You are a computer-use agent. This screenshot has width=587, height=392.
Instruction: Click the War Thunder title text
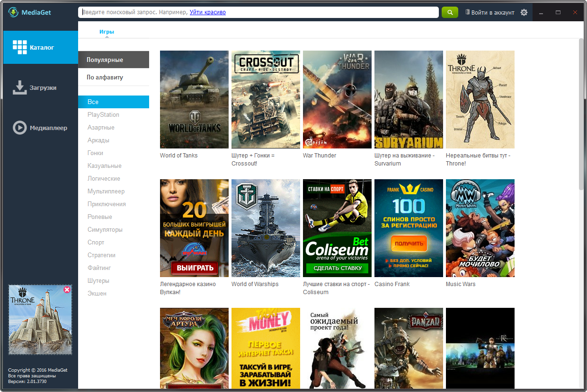click(x=320, y=156)
